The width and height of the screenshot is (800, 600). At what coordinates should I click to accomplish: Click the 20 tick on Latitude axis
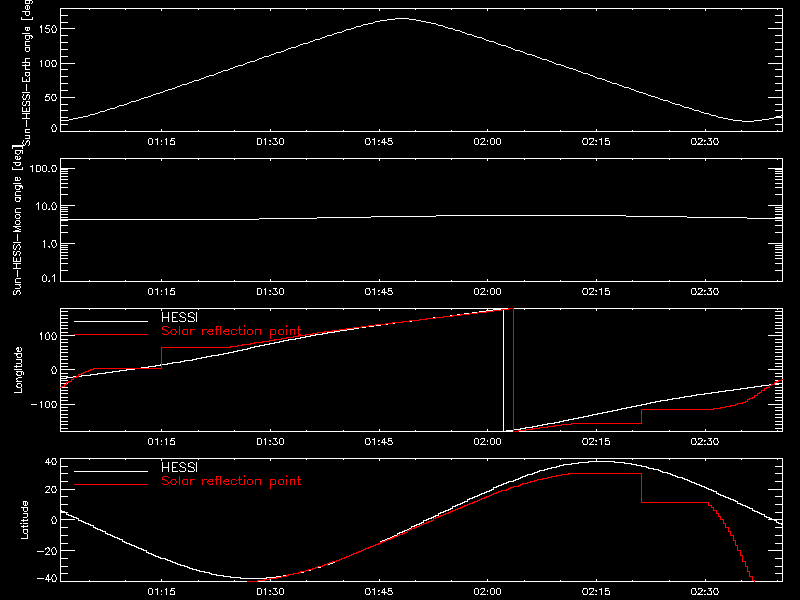point(51,490)
